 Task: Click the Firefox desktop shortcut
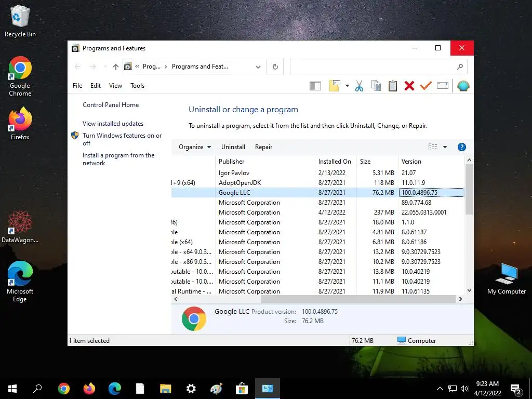pos(20,124)
